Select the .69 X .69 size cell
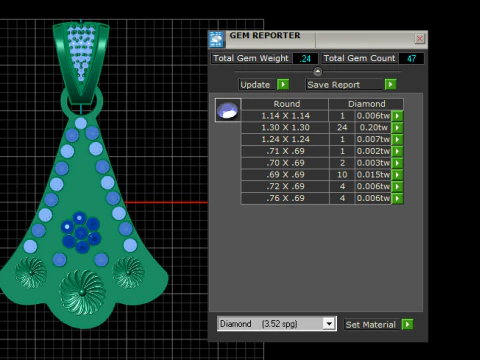Image resolution: width=480 pixels, height=360 pixels. point(285,175)
